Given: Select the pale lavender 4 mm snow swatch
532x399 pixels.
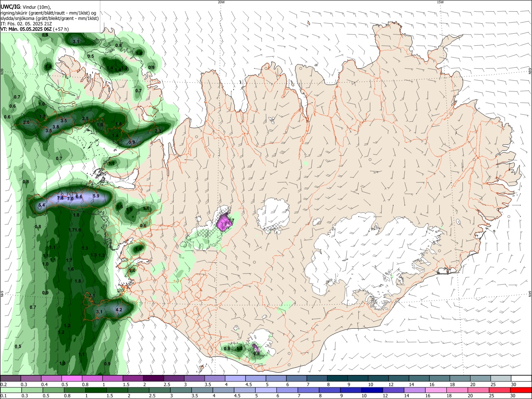Looking at the screenshot, I should click(235, 378).
